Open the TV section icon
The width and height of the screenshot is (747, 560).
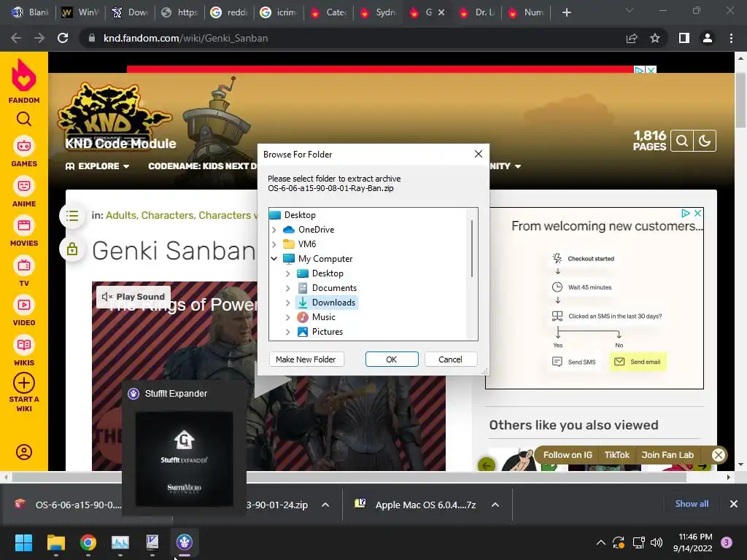click(x=24, y=265)
